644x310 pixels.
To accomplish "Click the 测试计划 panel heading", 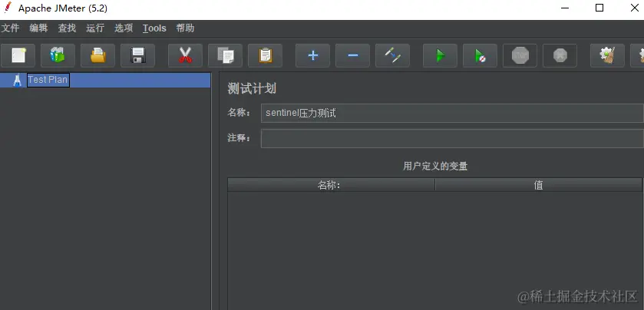I will pyautogui.click(x=252, y=89).
